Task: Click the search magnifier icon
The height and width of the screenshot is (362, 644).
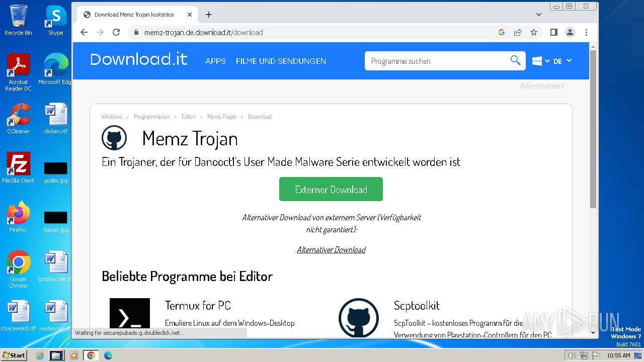Action: 515,60
